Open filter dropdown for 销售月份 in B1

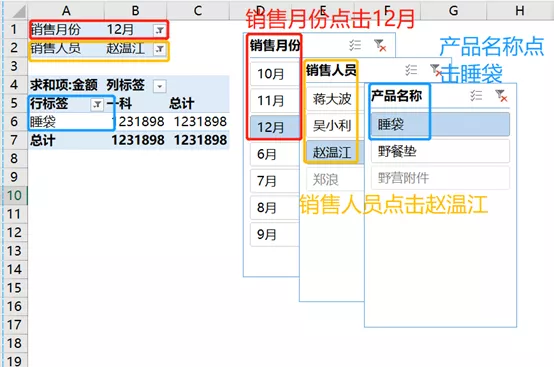pyautogui.click(x=160, y=30)
